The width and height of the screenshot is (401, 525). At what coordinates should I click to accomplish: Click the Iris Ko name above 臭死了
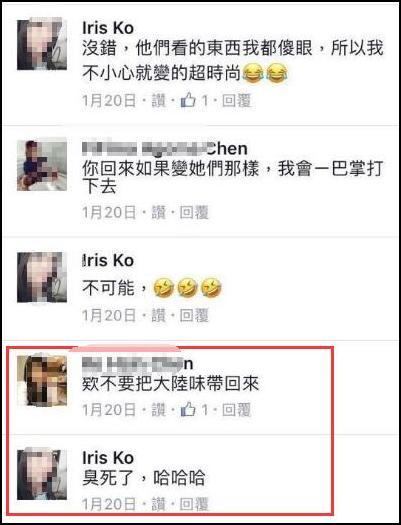coord(108,458)
